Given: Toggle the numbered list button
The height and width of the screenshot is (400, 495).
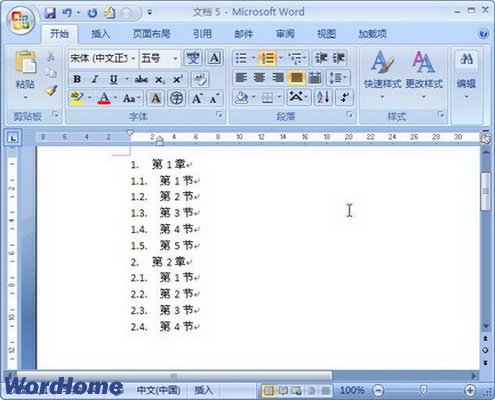Looking at the screenshot, I should point(267,58).
